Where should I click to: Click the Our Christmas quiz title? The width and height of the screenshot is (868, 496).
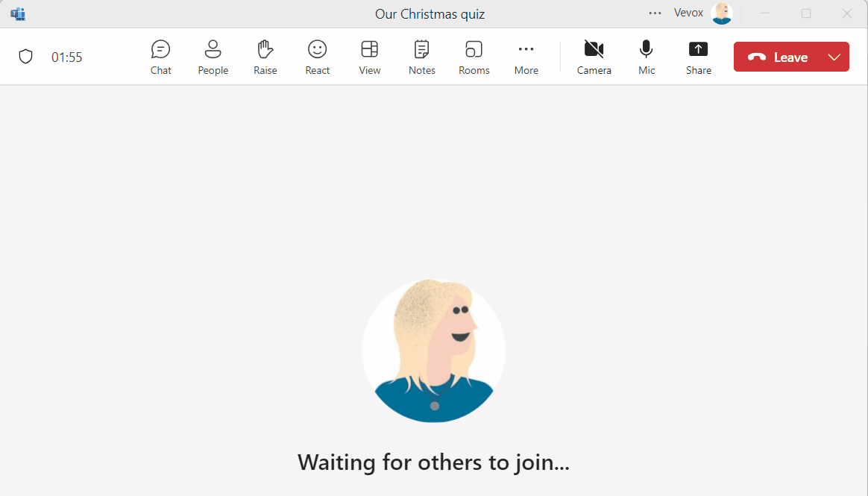pos(430,13)
